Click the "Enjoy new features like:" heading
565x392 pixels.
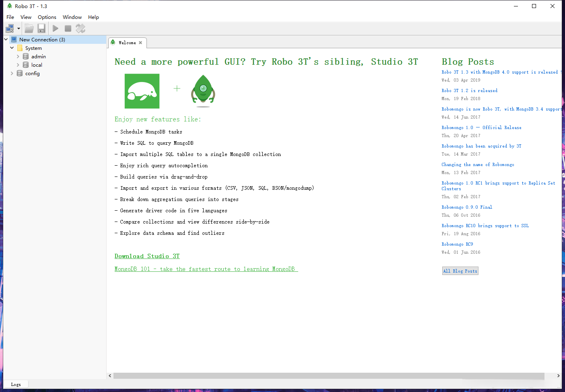click(x=158, y=119)
